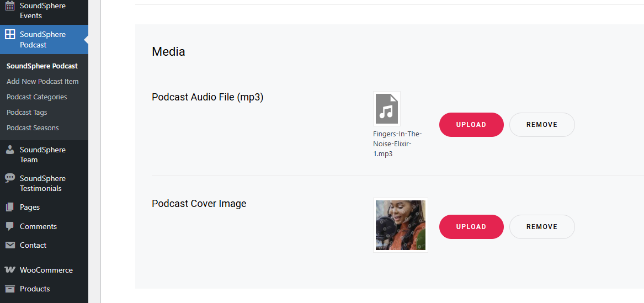
Task: Click the SoundSphere Team person icon
Action: (10, 150)
